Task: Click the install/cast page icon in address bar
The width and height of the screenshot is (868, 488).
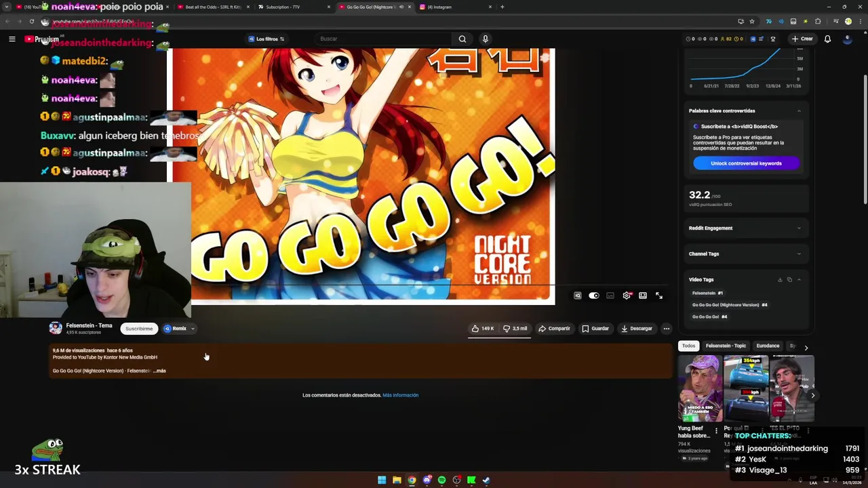Action: point(741,22)
